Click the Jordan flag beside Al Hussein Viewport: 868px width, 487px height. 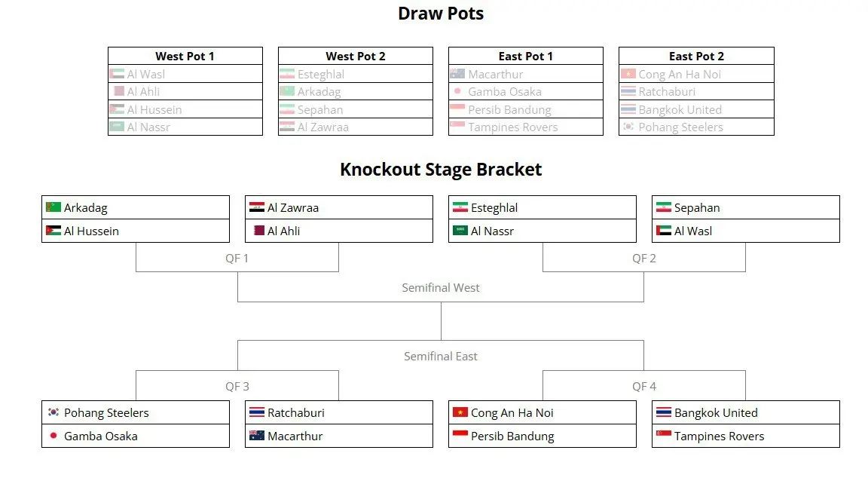(x=53, y=231)
